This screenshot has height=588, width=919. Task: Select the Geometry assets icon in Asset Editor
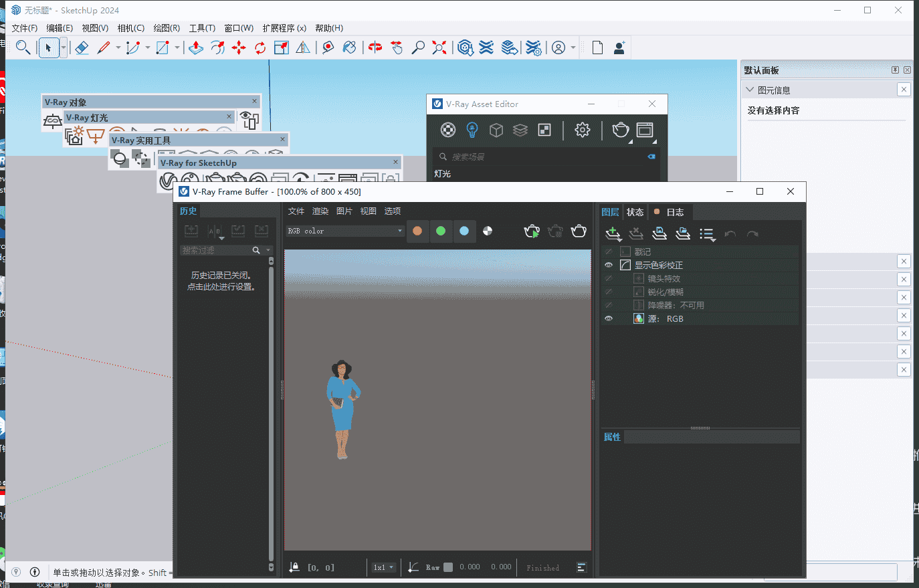click(496, 130)
